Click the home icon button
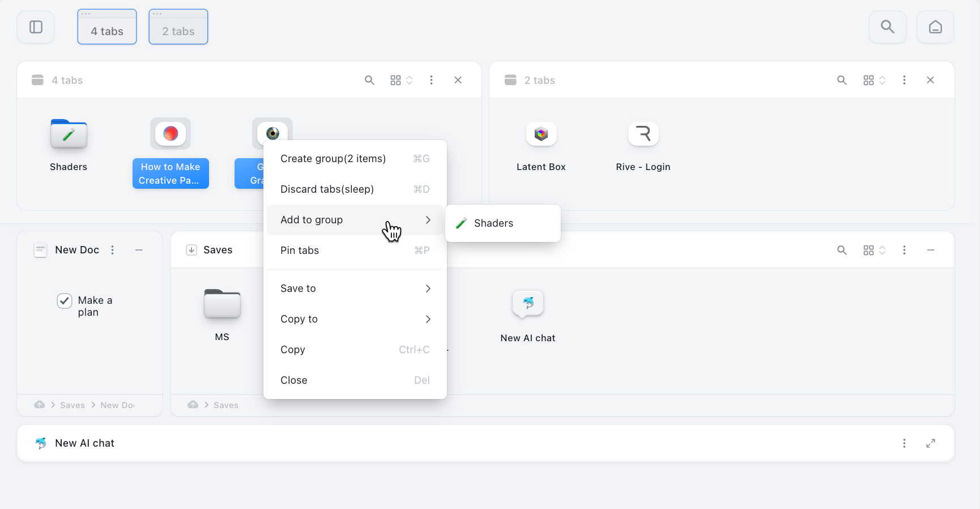 (935, 27)
